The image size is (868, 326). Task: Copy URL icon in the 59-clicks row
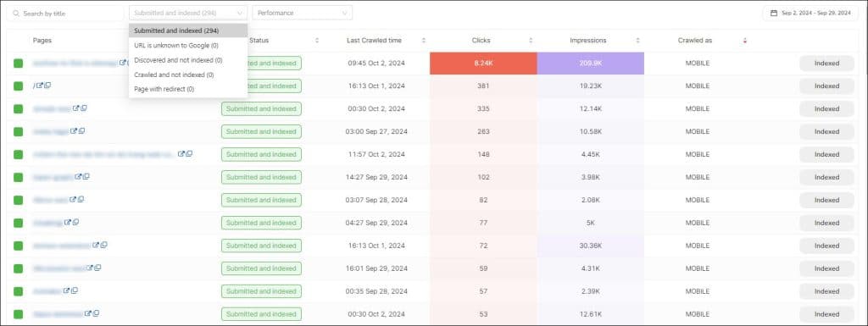97,268
